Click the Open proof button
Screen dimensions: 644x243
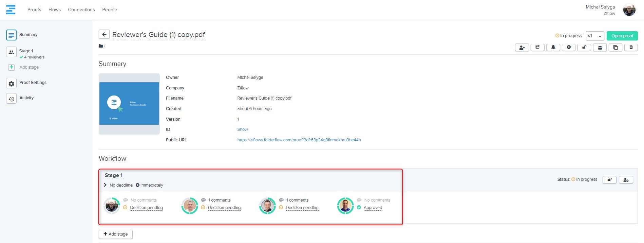pyautogui.click(x=622, y=36)
